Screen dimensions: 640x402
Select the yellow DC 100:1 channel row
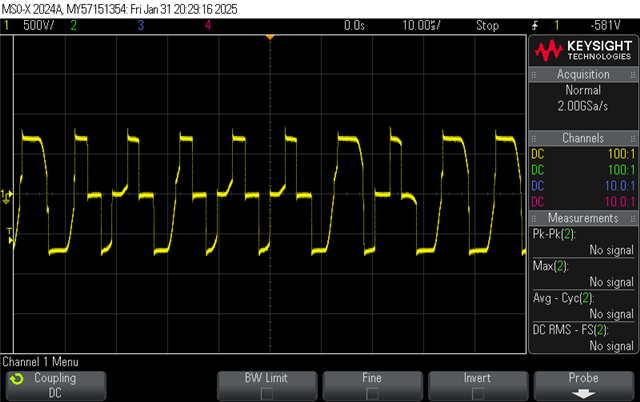tap(583, 154)
